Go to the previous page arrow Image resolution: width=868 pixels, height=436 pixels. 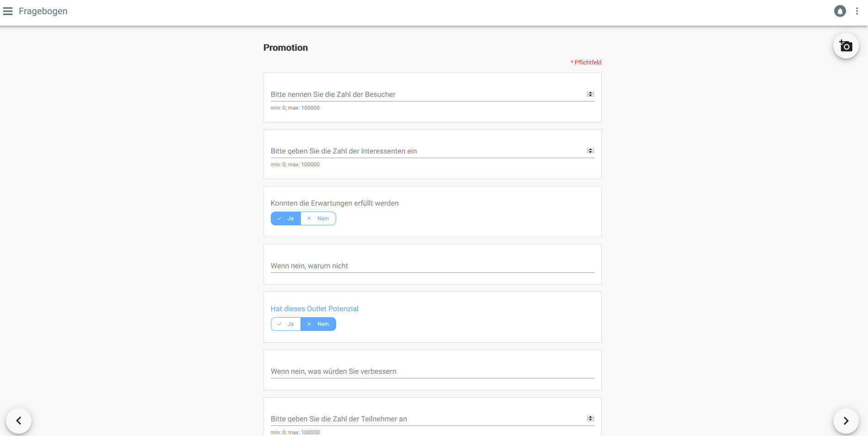[x=19, y=420]
